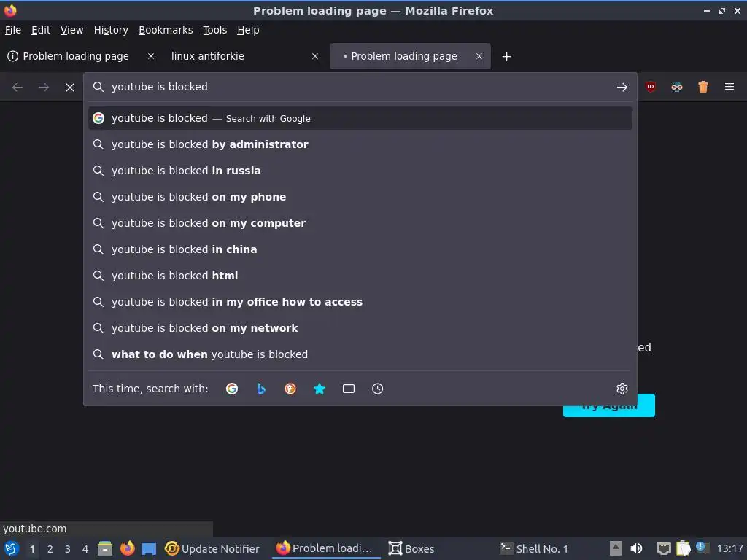The height and width of the screenshot is (560, 747).
Task: Go back with the left arrow button
Action: [18, 87]
